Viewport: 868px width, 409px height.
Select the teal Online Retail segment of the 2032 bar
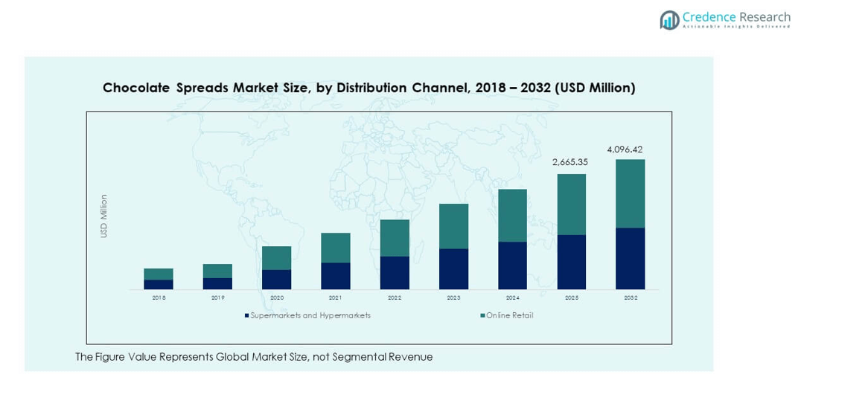coord(630,193)
